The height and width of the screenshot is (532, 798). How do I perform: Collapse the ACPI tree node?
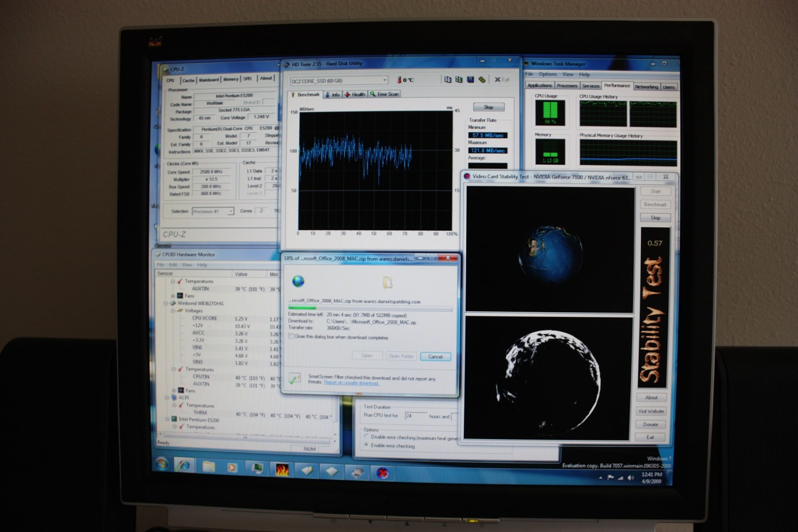pyautogui.click(x=168, y=397)
